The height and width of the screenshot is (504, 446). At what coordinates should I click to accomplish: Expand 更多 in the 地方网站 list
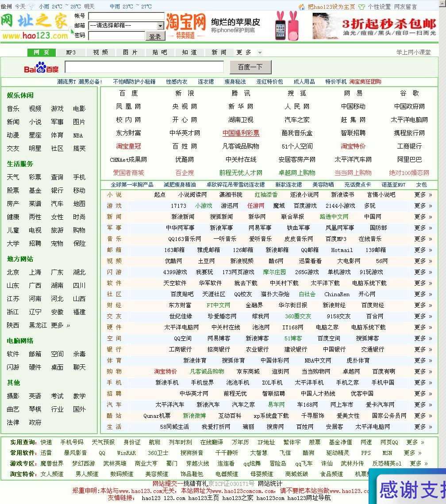60,325
